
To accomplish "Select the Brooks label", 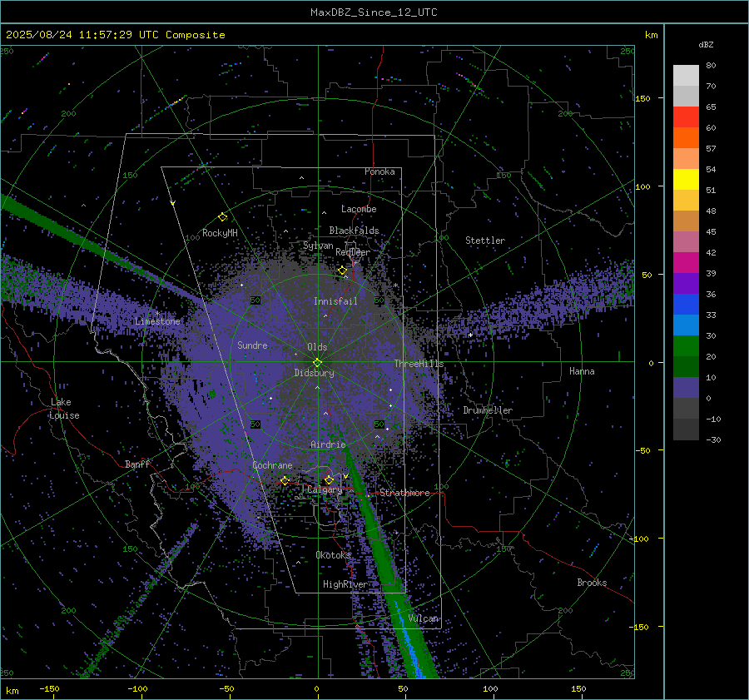I will click(592, 583).
